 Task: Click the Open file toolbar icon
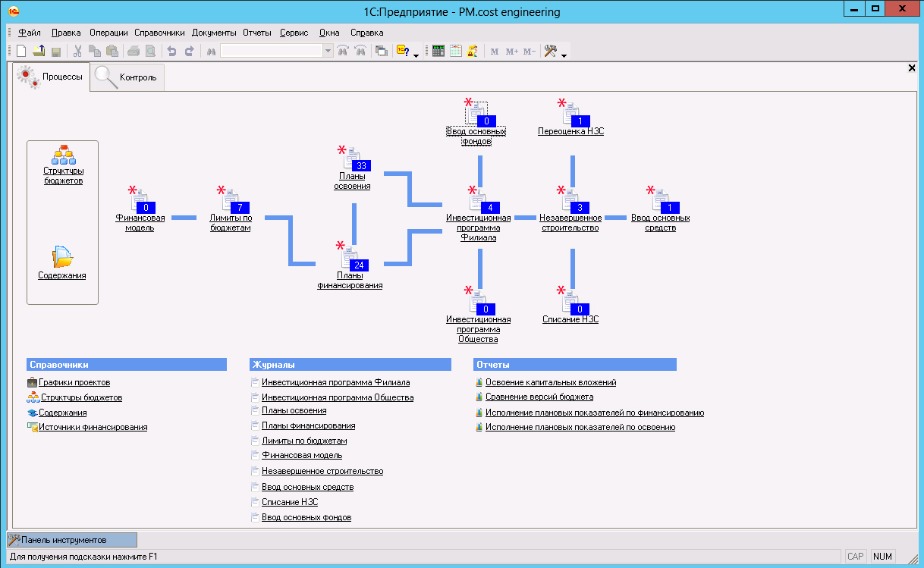pos(39,51)
